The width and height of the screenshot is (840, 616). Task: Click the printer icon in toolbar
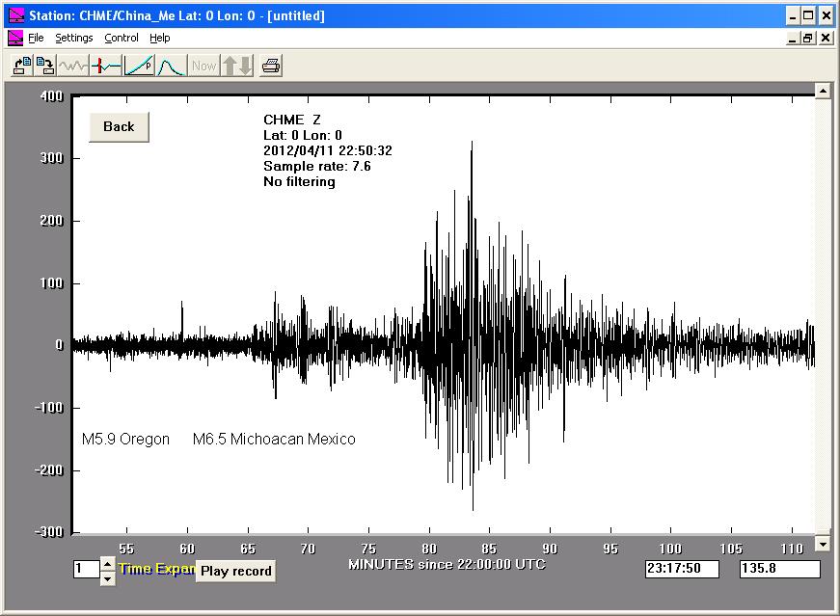click(271, 66)
